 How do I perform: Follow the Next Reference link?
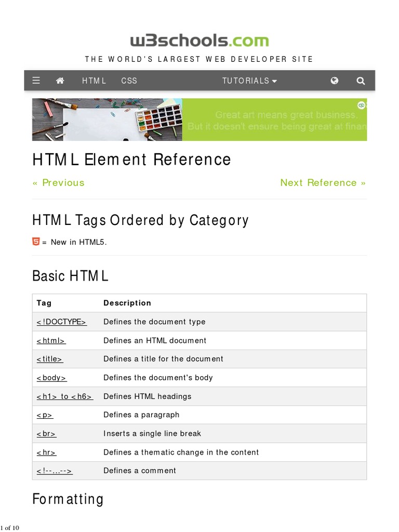(323, 182)
